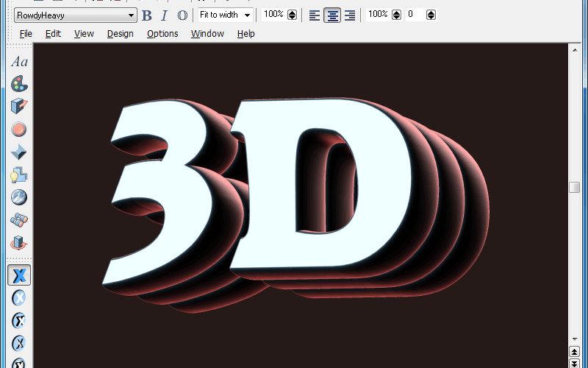This screenshot has height=368, width=588.
Task: Open the RowdyHeavy font dropdown
Action: [x=132, y=15]
